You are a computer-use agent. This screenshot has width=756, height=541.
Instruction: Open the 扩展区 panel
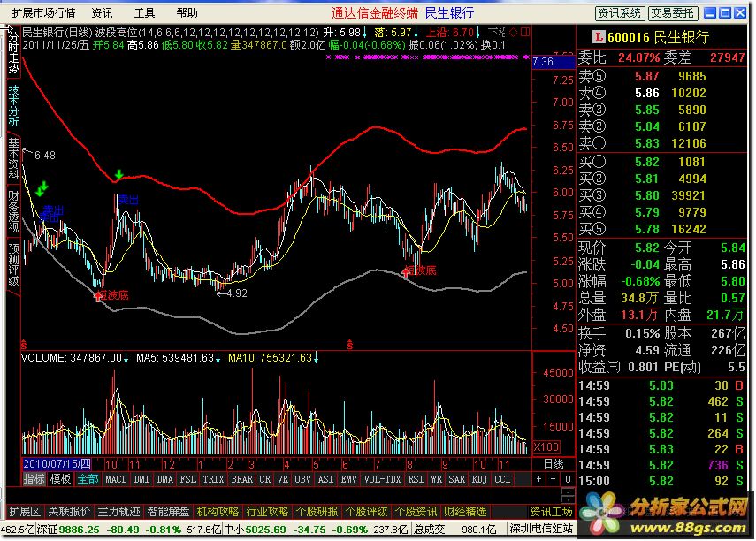pyautogui.click(x=25, y=512)
